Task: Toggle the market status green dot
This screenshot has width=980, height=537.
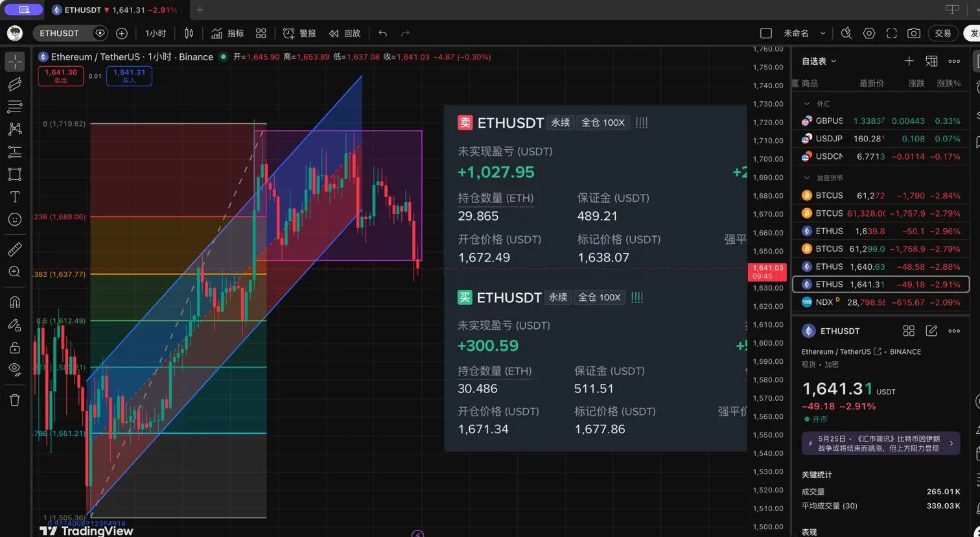Action: [x=223, y=56]
